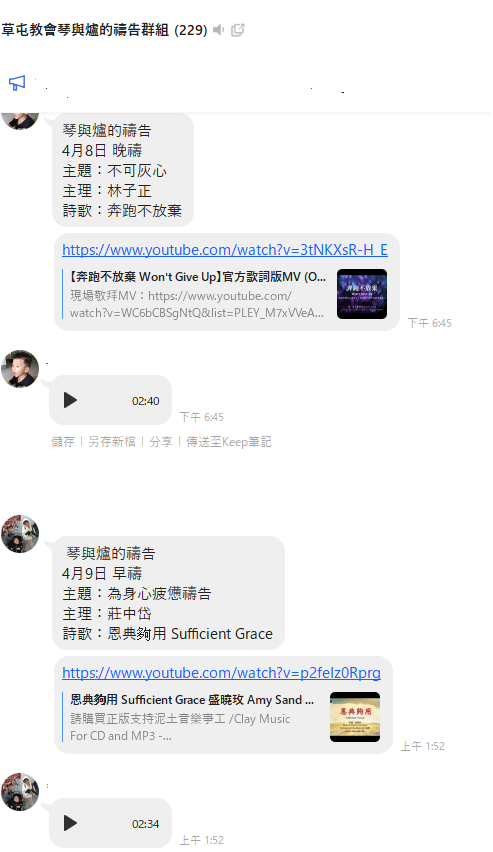
Task: Click 分享 under the voice message
Action: 161,442
